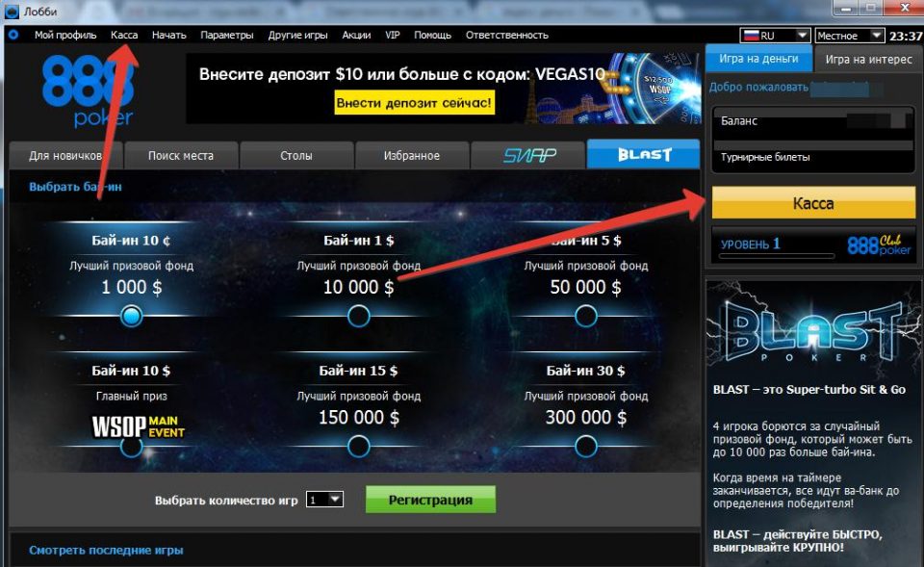Screen dimensions: 924x567
Task: Expand the number of games dropdown
Action: (x=335, y=500)
